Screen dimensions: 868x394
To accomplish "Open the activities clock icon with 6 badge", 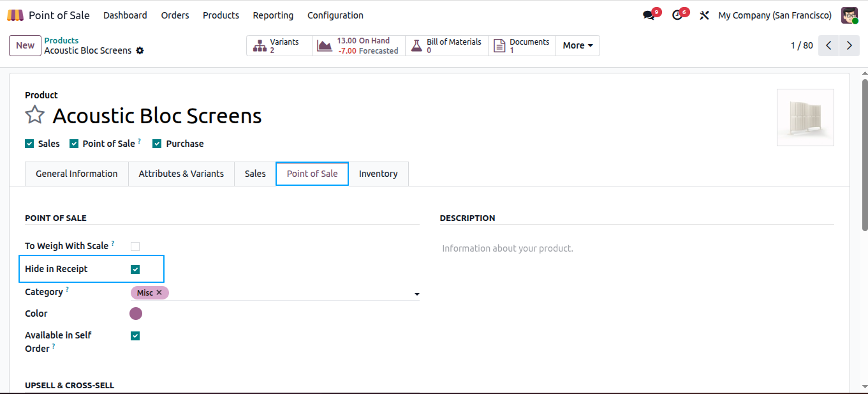I will (677, 15).
